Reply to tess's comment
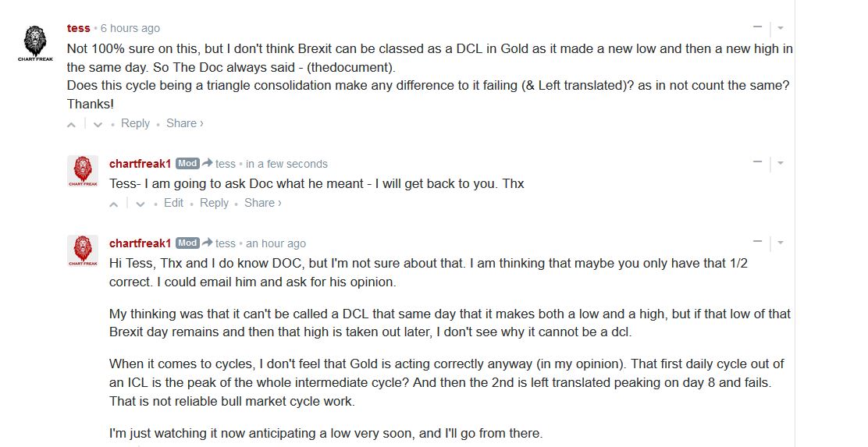 (x=135, y=123)
